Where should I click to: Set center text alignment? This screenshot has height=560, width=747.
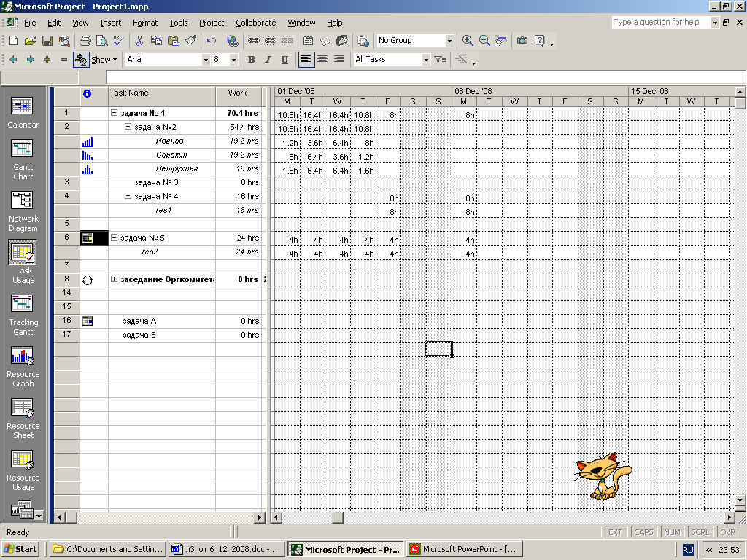[x=322, y=60]
